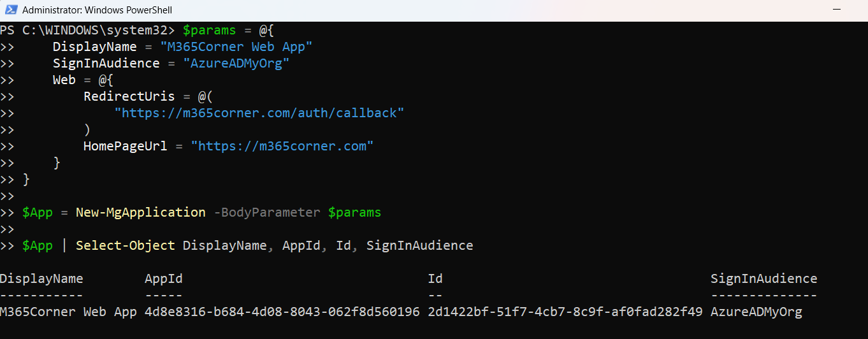868x339 pixels.
Task: Click the DisplayName column header in output
Action: 41,278
